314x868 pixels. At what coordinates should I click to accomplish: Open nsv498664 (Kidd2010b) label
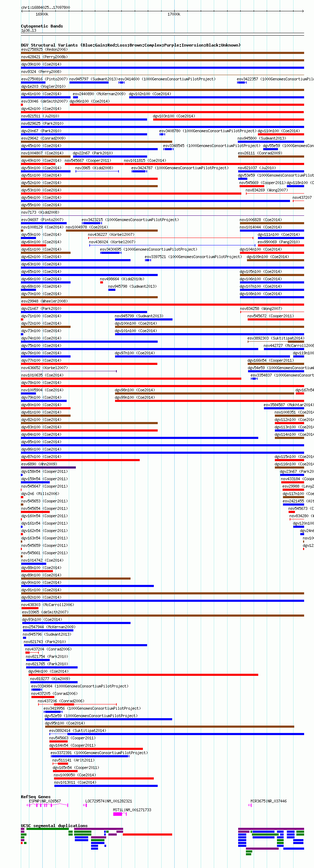tap(122, 279)
